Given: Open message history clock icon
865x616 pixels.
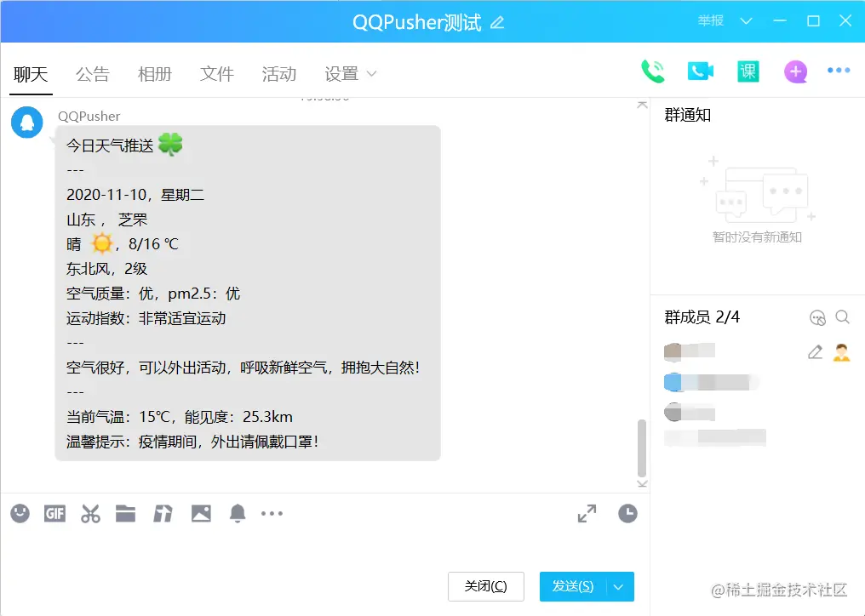Looking at the screenshot, I should tap(627, 513).
